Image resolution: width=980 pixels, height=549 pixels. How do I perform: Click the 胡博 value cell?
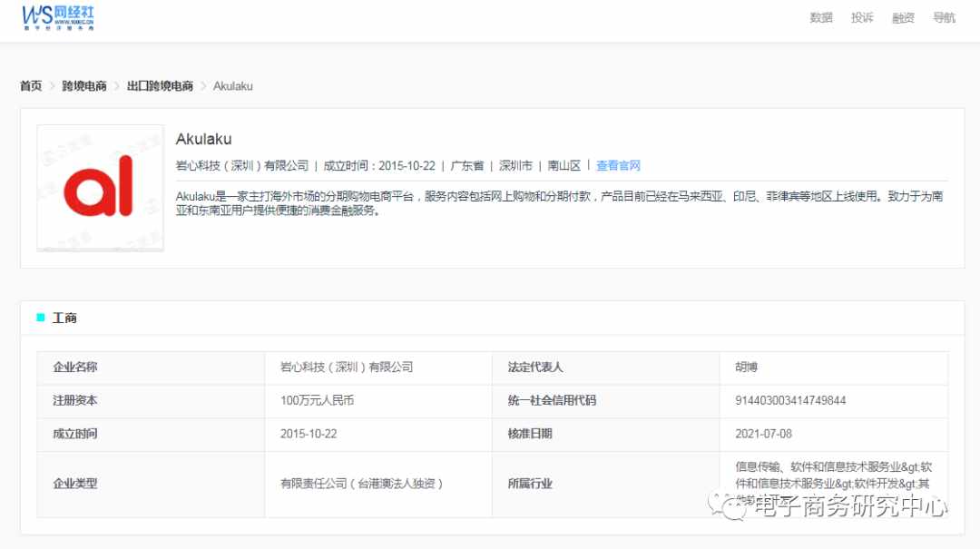coord(834,368)
